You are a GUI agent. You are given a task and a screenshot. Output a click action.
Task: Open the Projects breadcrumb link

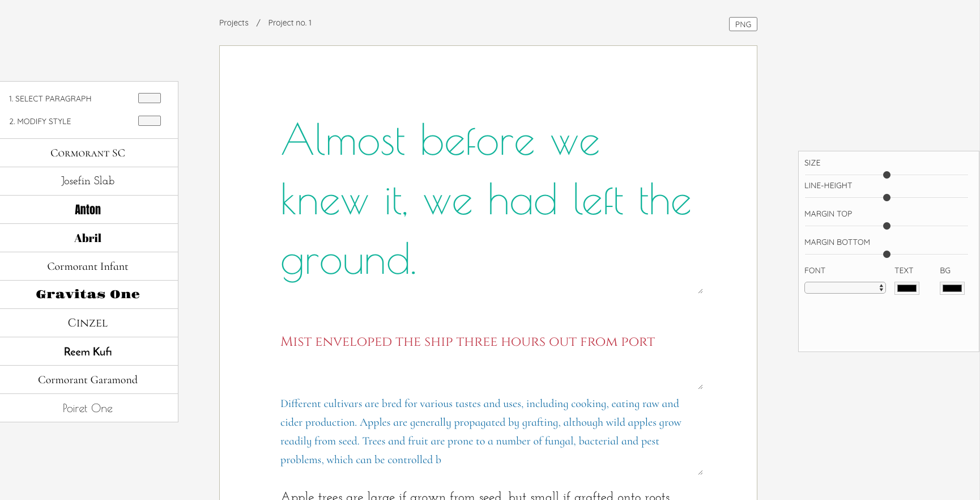pos(234,23)
